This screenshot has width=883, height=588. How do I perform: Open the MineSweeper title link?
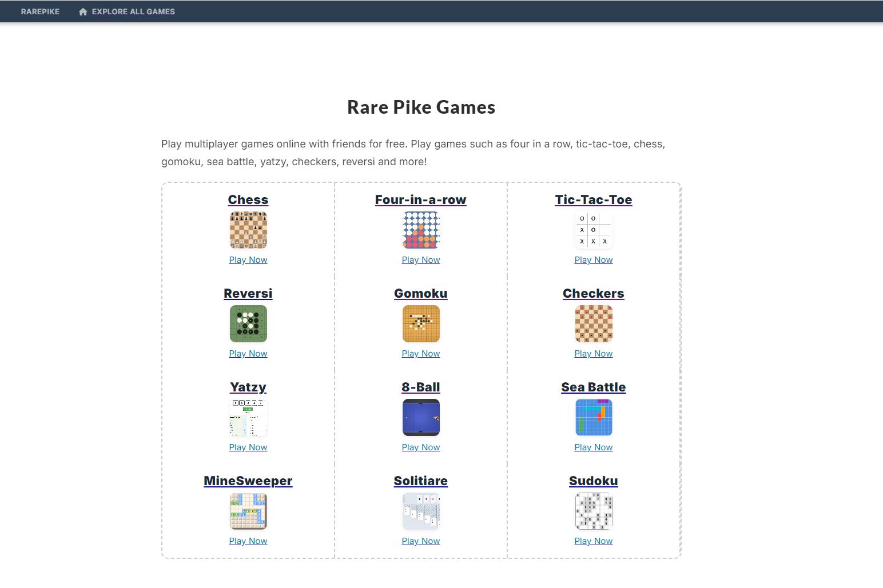(x=248, y=481)
